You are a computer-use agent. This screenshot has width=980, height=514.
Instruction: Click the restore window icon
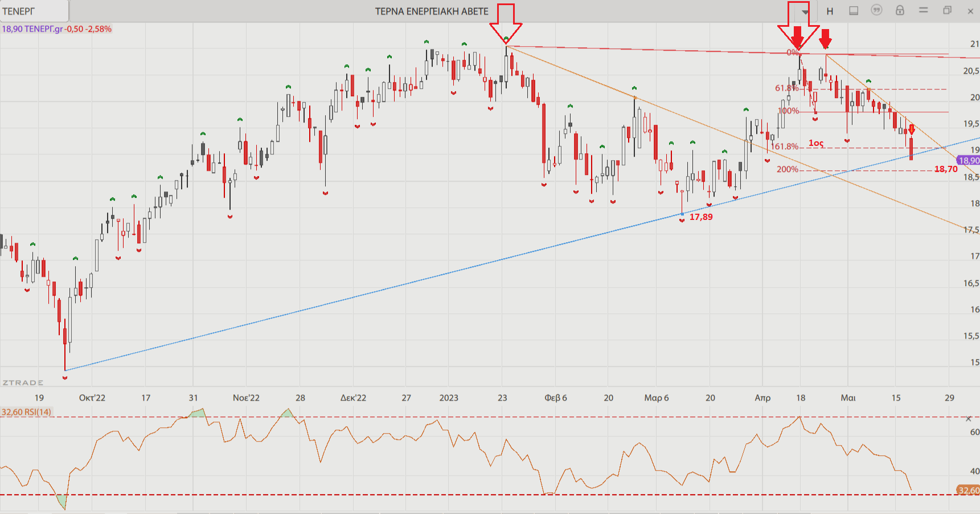(x=947, y=10)
